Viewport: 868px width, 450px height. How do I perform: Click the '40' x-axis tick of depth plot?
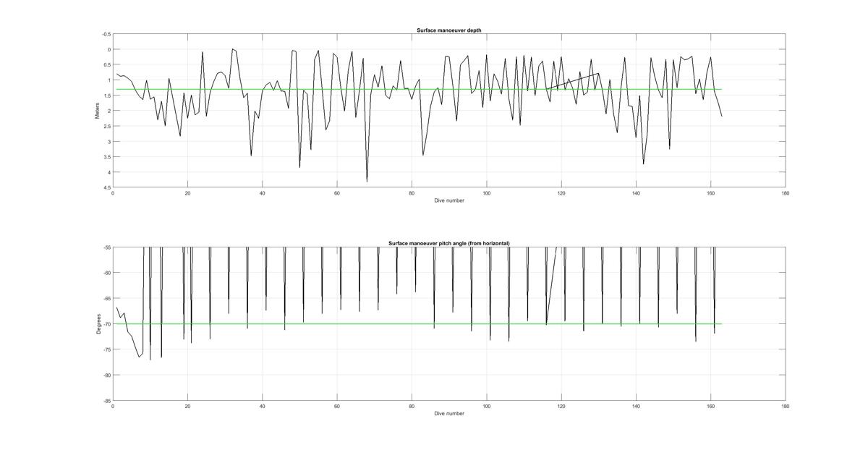[x=263, y=193]
